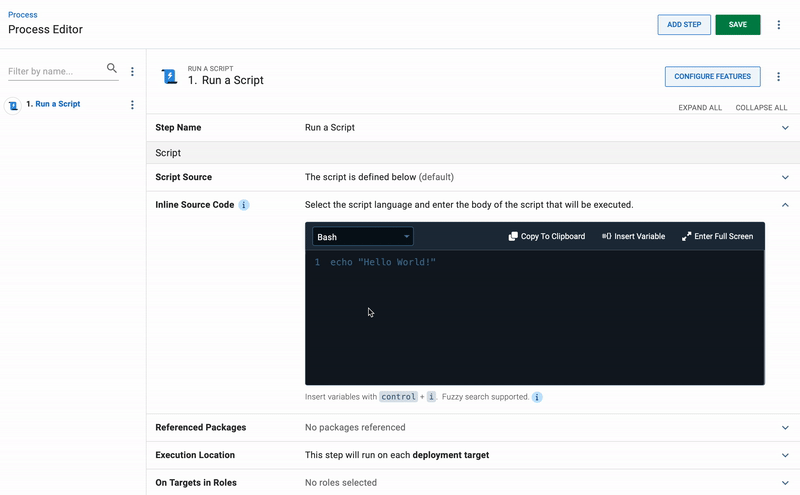Click the large Run a Script header icon
The height and width of the screenshot is (495, 800).
tap(169, 77)
